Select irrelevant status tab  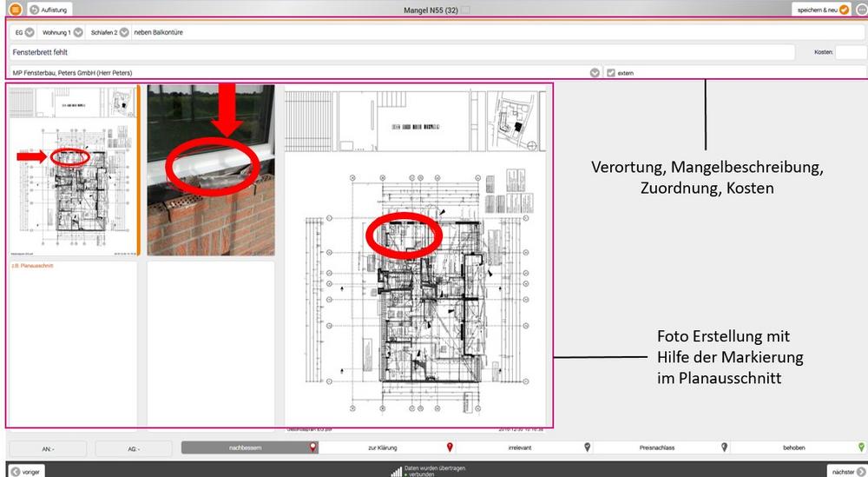pyautogui.click(x=523, y=447)
